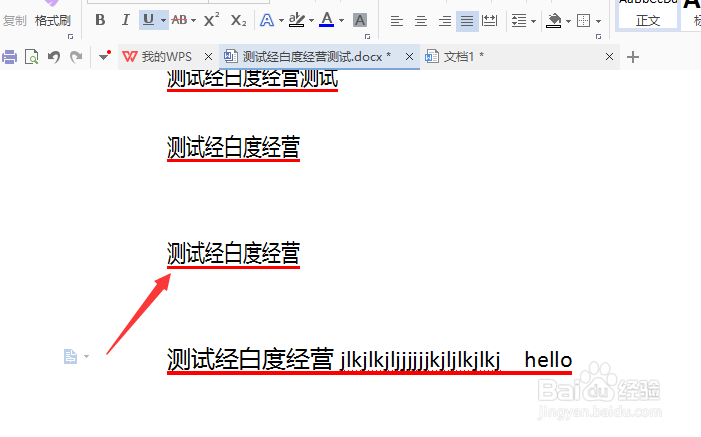Open font dialog launcher
Screen dimensions: 701x437
(367, 37)
